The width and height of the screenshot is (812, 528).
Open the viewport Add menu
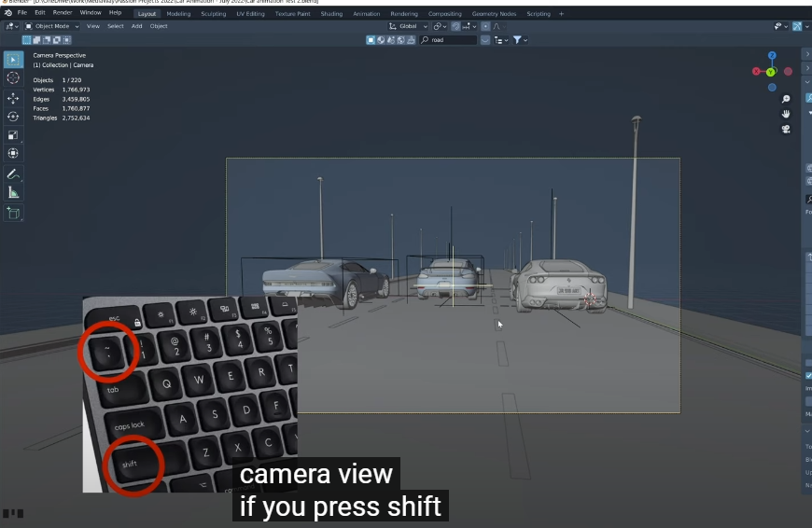[x=136, y=26]
